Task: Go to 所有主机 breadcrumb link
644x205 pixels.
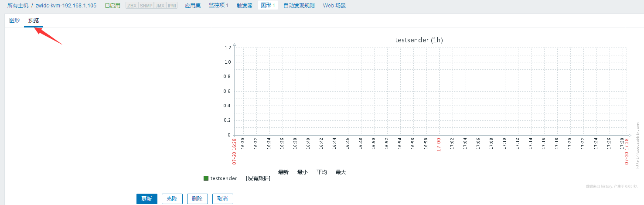Action: click(18, 6)
